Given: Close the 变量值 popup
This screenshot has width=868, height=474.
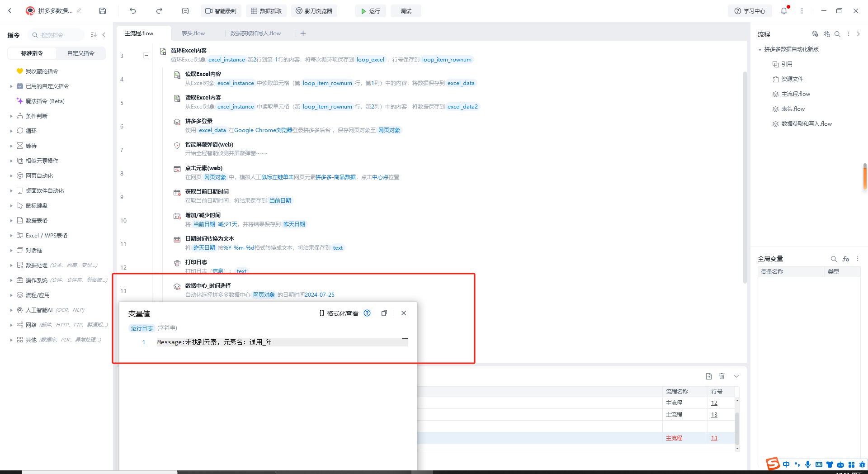Looking at the screenshot, I should 404,313.
